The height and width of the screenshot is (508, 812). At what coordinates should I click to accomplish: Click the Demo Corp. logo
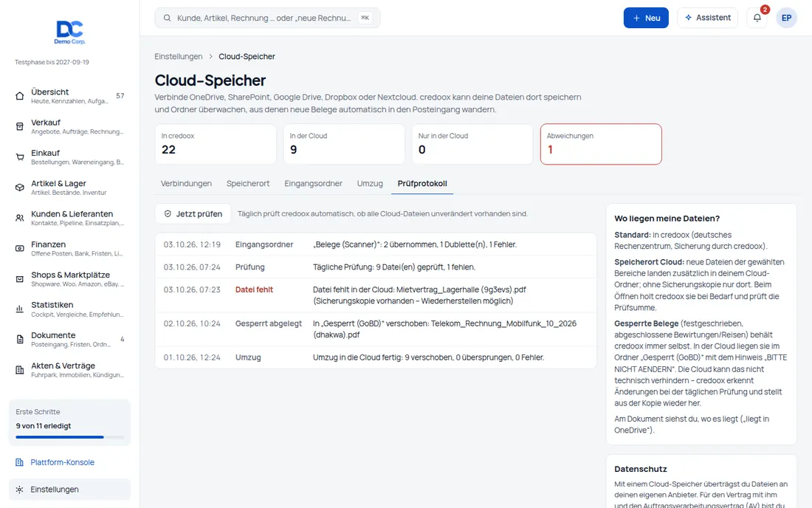pos(70,32)
